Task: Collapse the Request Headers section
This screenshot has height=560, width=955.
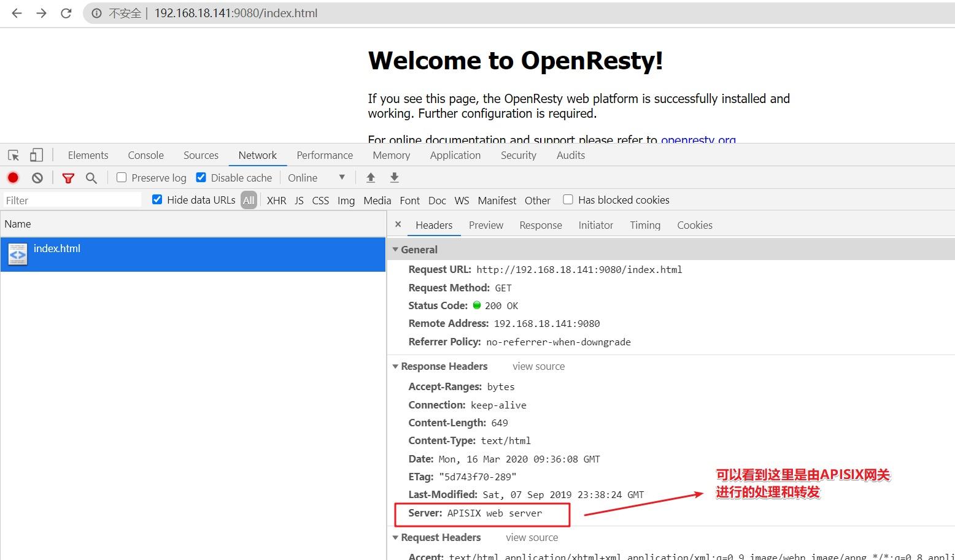Action: pos(396,537)
